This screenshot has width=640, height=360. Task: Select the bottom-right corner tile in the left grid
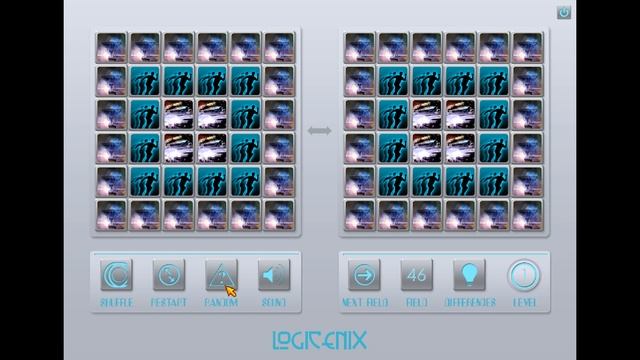point(279,215)
